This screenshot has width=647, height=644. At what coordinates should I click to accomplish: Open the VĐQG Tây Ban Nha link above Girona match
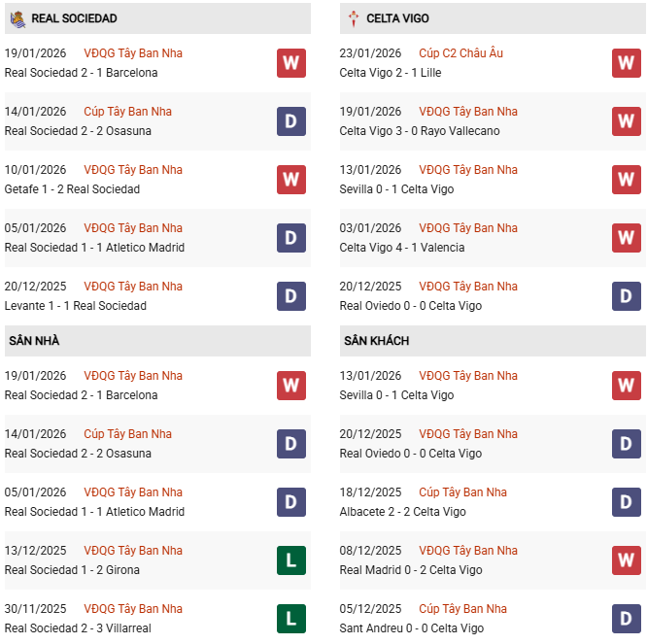pyautogui.click(x=133, y=551)
